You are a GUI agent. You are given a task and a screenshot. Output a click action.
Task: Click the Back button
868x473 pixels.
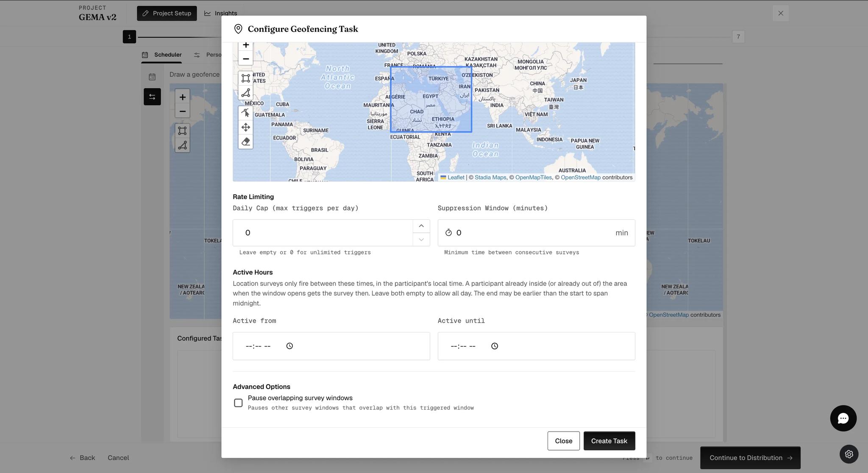[82, 458]
